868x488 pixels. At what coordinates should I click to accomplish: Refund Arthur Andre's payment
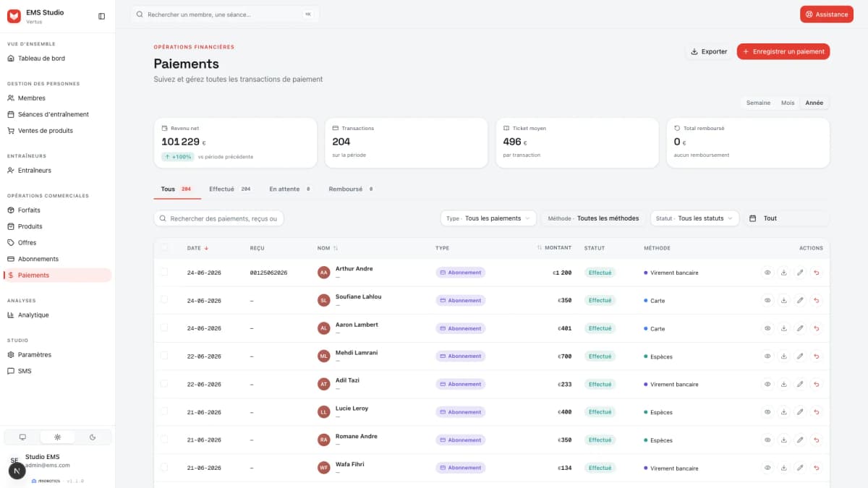pyautogui.click(x=817, y=273)
